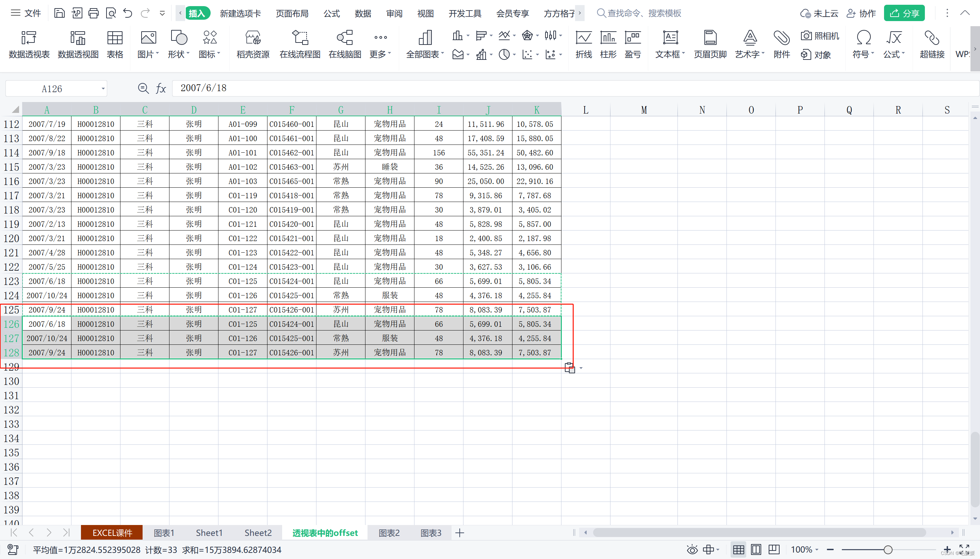Insert a line sparkline (折线)
Viewport: 980px width, 559px height.
(x=584, y=45)
